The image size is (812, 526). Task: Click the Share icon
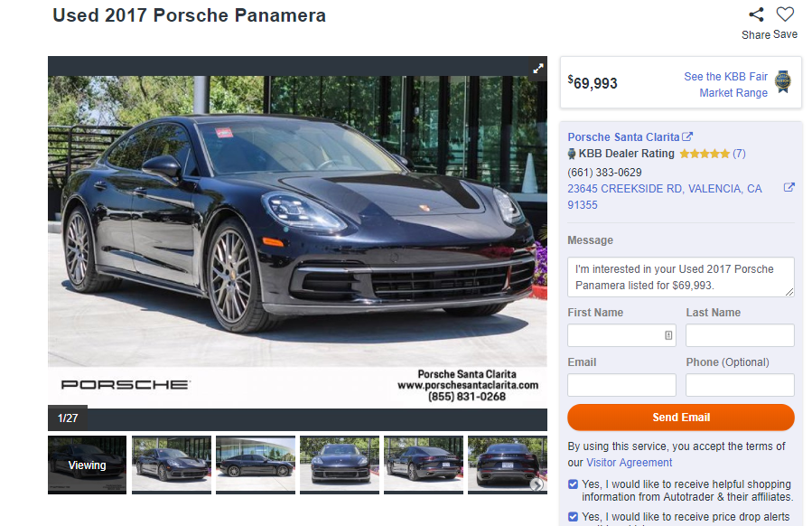click(756, 14)
